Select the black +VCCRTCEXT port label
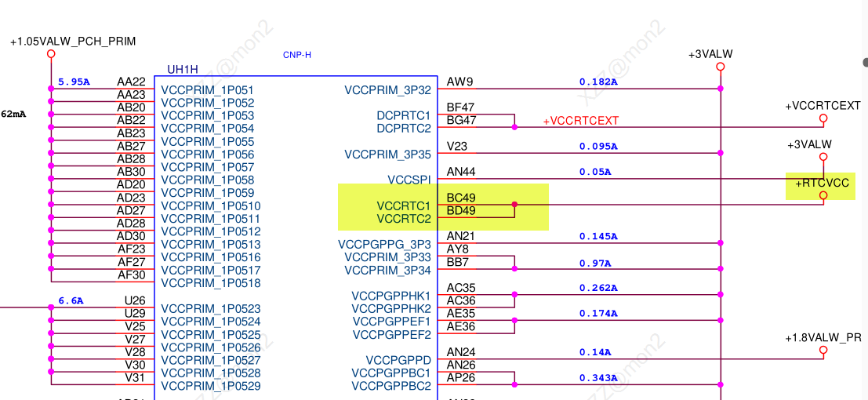Image resolution: width=868 pixels, height=400 pixels. click(x=823, y=105)
